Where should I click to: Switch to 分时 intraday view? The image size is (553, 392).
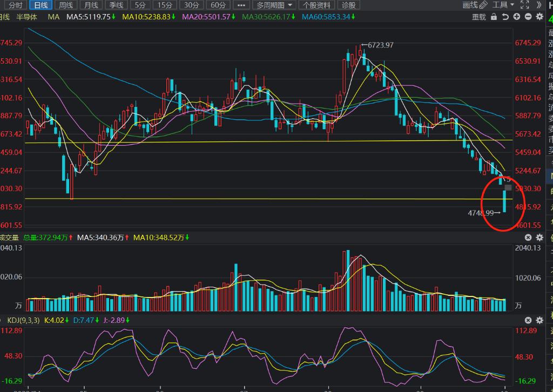pos(16,5)
